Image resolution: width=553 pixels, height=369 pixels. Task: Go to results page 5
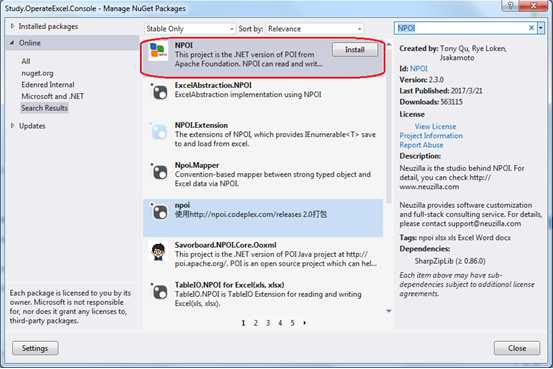292,323
